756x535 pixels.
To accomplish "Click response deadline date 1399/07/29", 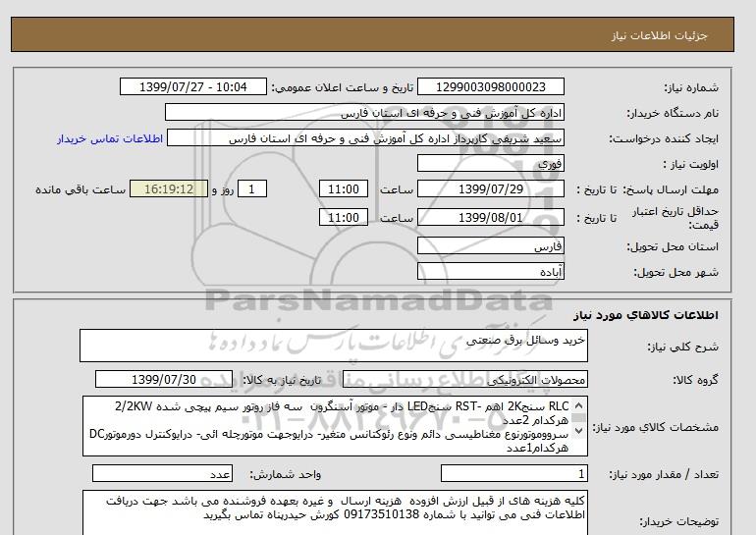I will [490, 188].
